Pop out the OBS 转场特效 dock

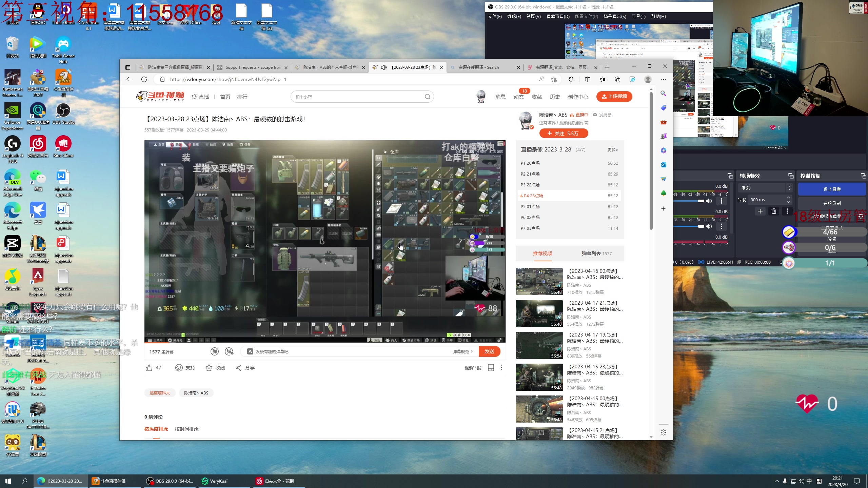[x=791, y=176]
